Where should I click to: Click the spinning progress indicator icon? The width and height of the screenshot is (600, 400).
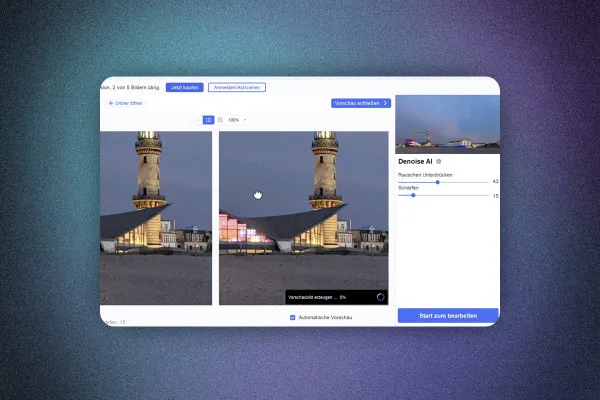point(380,297)
